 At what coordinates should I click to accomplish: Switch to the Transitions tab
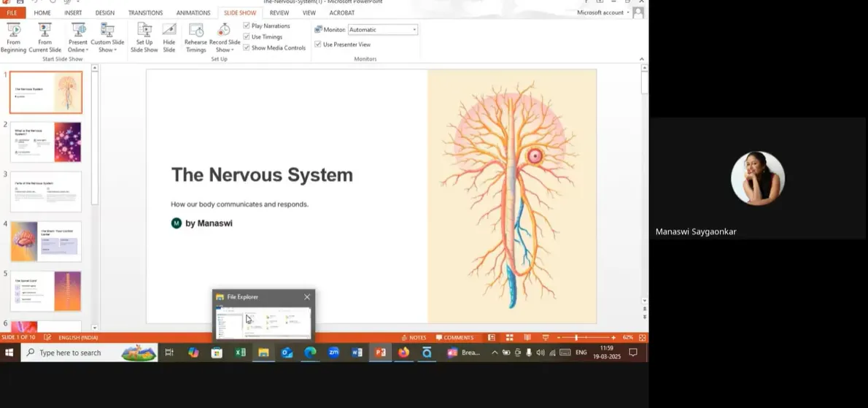(146, 12)
